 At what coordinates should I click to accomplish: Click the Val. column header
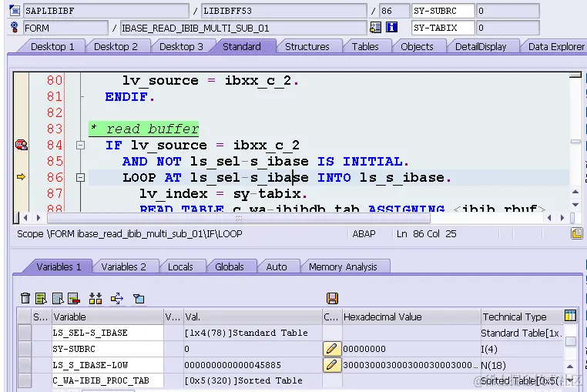click(x=253, y=317)
